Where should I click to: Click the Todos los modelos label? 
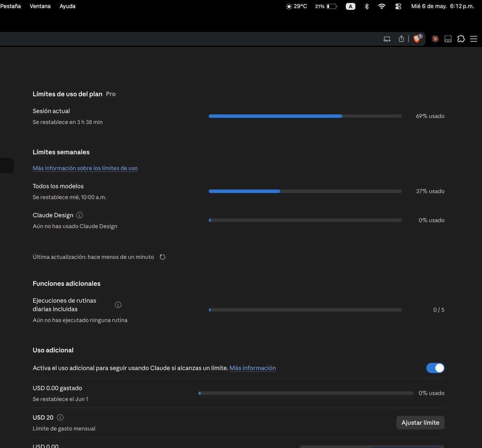point(58,186)
